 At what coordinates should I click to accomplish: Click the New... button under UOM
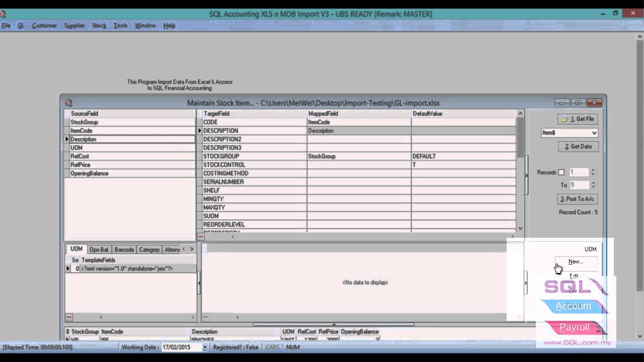point(576,261)
